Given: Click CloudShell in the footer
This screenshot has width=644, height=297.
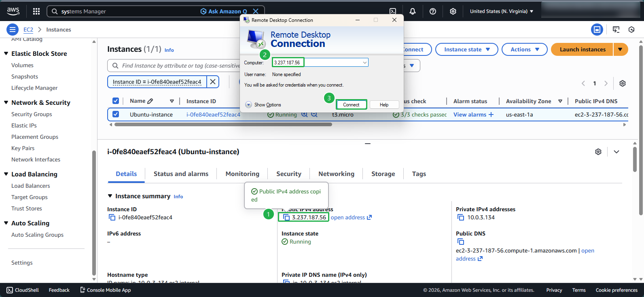Looking at the screenshot, I should [x=23, y=290].
